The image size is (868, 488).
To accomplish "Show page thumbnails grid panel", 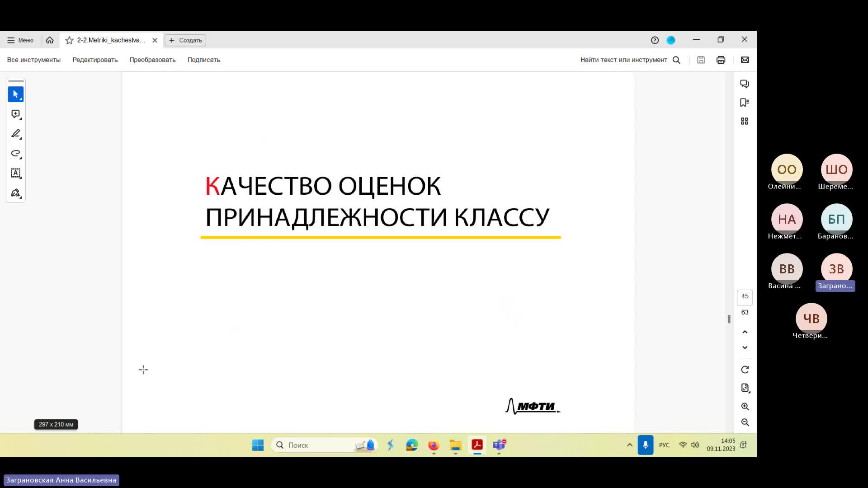I will 745,121.
